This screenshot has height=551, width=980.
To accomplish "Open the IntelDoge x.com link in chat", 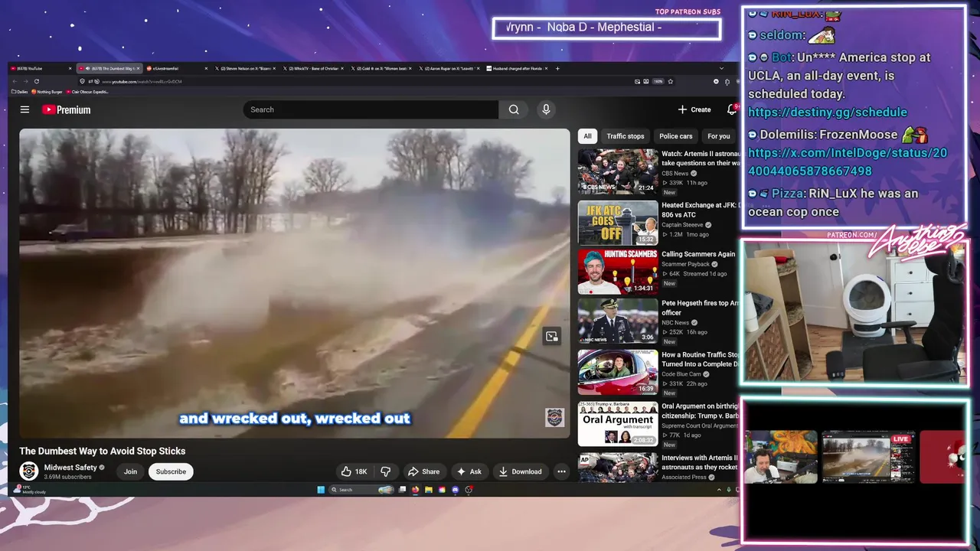I will coord(848,162).
